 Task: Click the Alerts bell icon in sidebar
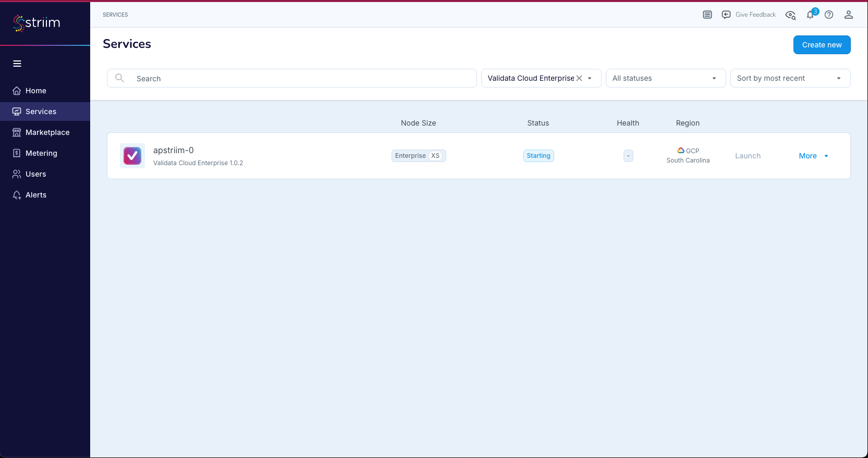coord(17,195)
